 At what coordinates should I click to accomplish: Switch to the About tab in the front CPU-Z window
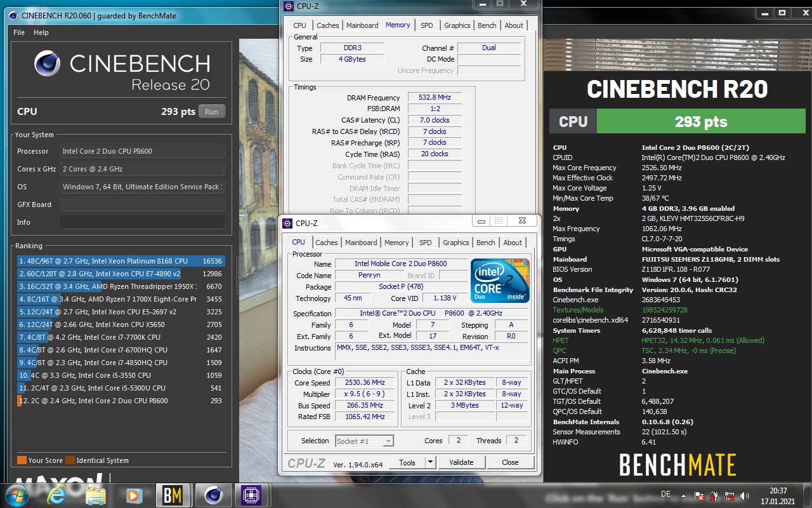513,243
